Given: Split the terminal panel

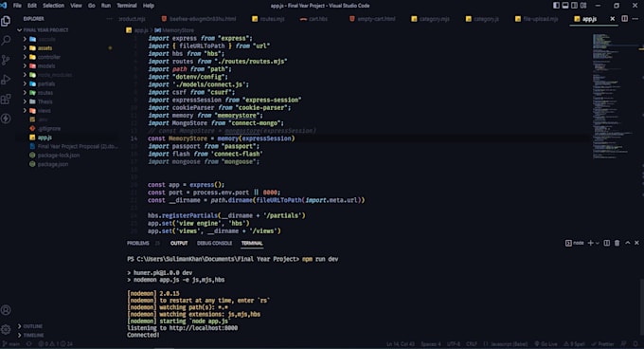Looking at the screenshot, I should point(607,243).
